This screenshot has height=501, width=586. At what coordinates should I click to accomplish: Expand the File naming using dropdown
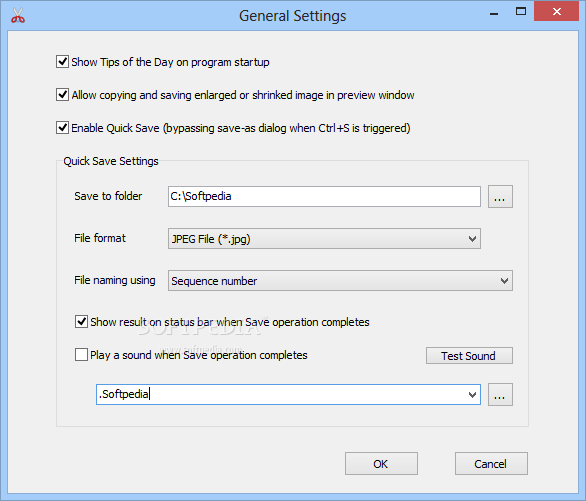340,281
